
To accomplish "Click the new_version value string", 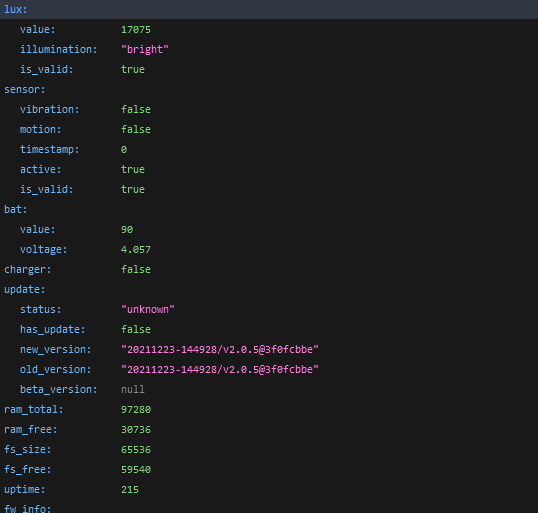I will pyautogui.click(x=220, y=350).
